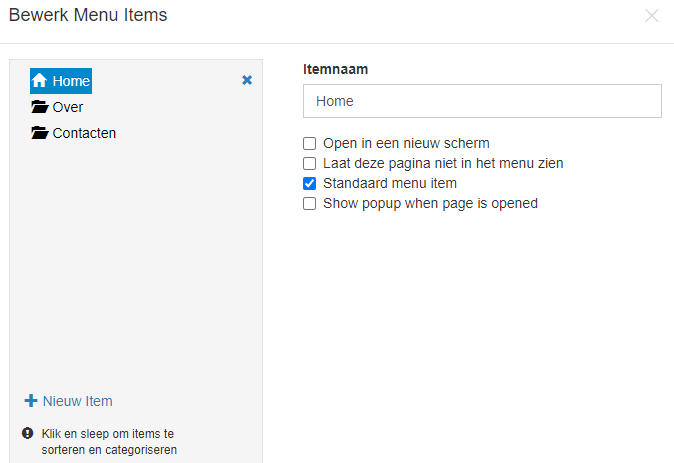Click the plus icon for Nieuw Item

(31, 401)
